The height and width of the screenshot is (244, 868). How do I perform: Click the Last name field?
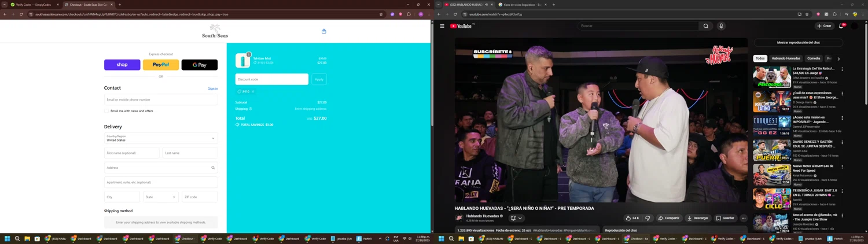(190, 153)
